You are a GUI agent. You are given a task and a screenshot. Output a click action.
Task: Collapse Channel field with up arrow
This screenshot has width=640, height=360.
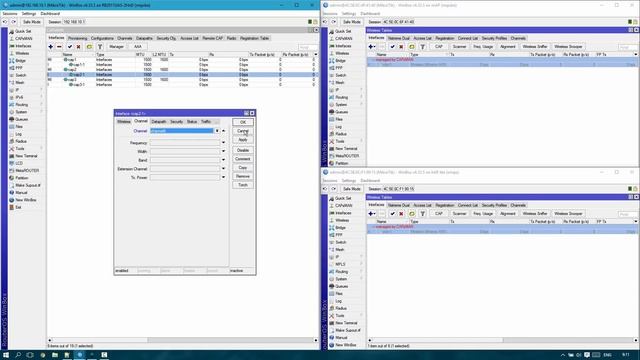coord(224,131)
